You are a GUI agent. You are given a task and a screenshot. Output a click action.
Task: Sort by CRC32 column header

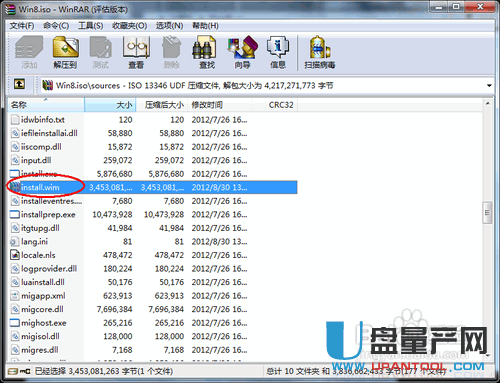point(275,105)
